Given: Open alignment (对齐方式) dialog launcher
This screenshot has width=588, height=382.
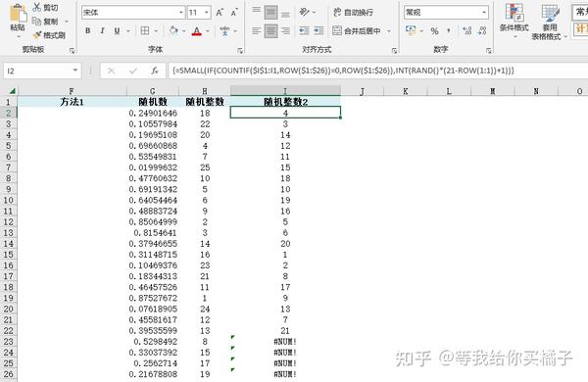Looking at the screenshot, I should (394, 50).
